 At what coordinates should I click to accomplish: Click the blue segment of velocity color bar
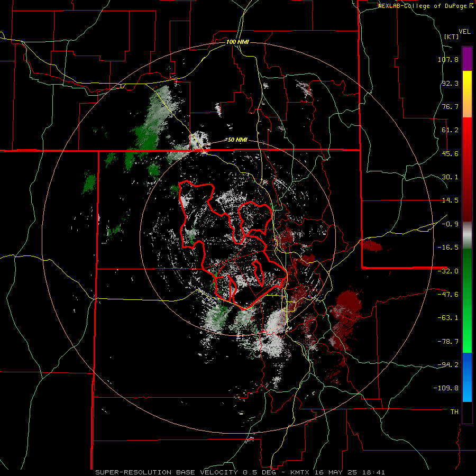click(467, 377)
